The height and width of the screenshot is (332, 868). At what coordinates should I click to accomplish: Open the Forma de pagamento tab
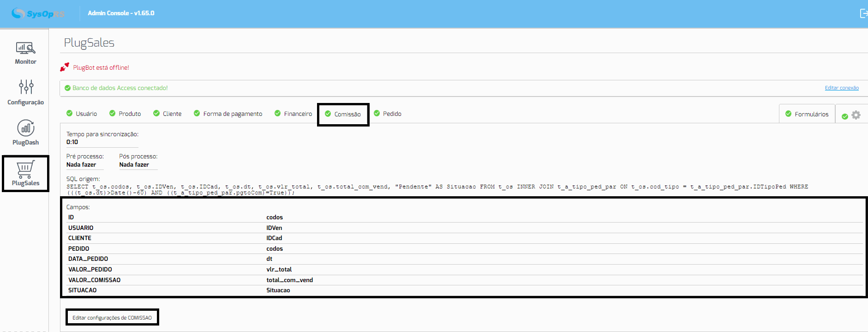228,114
